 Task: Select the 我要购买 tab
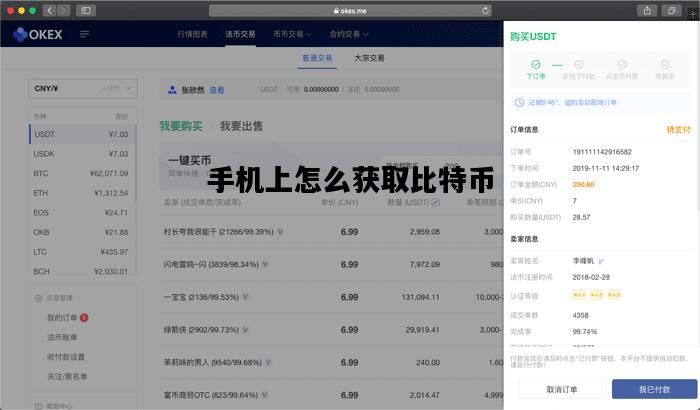pos(181,126)
